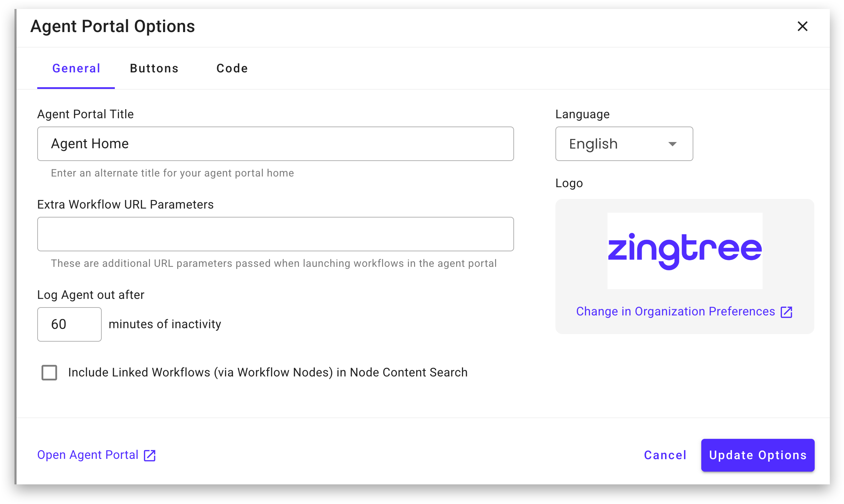
Task: Select the inactivity minutes field showing 60
Action: (x=69, y=324)
